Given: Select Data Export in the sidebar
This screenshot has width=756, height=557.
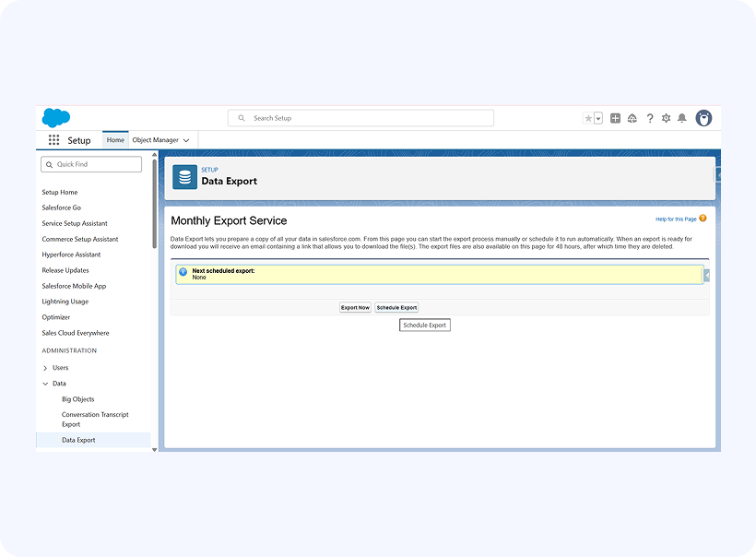Looking at the screenshot, I should click(93, 440).
